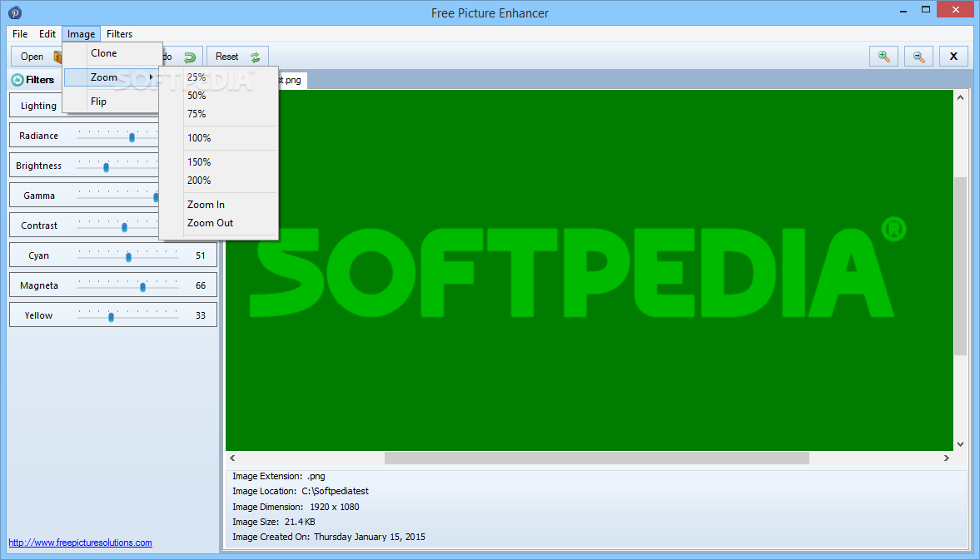Screen dimensions: 980x560
Task: Click the Reset button
Action: 237,57
